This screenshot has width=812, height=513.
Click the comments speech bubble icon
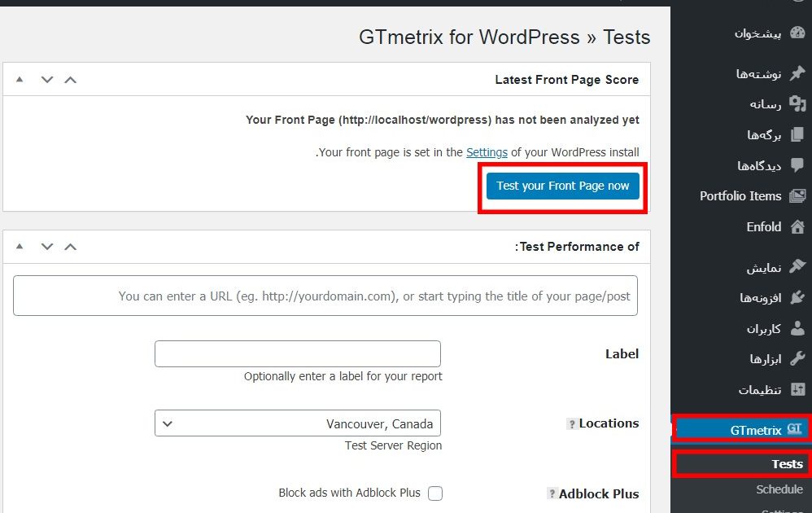click(797, 165)
